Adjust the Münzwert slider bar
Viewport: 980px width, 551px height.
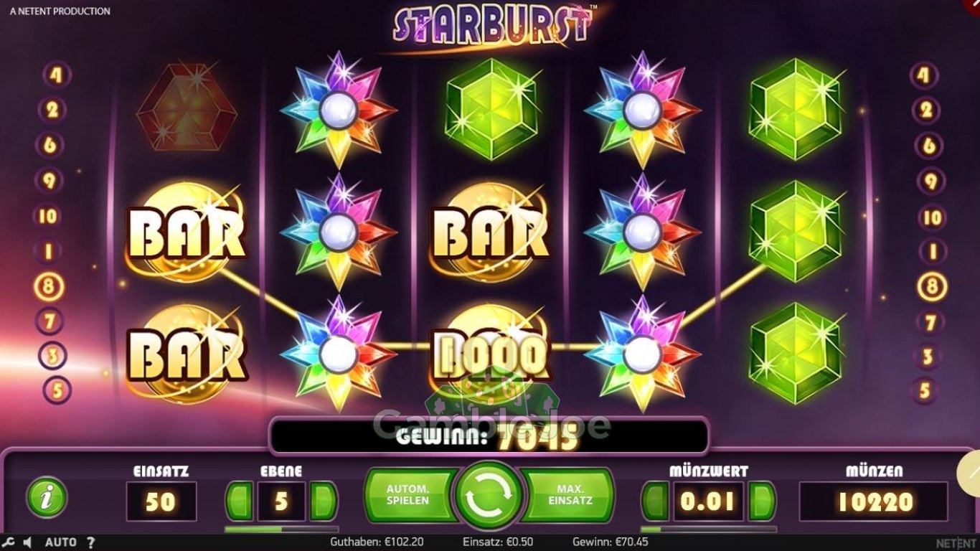(x=708, y=529)
